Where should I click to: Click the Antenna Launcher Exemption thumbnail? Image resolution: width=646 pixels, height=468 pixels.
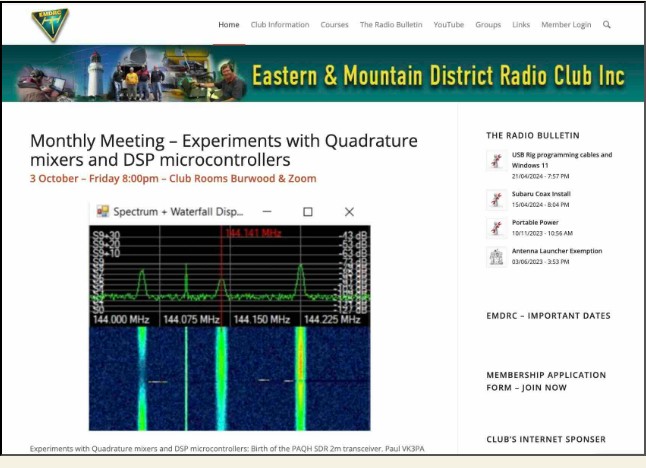pyautogui.click(x=495, y=257)
